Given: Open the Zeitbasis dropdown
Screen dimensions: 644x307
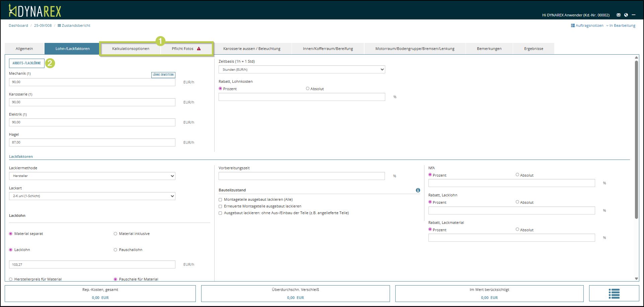Looking at the screenshot, I should [x=302, y=69].
